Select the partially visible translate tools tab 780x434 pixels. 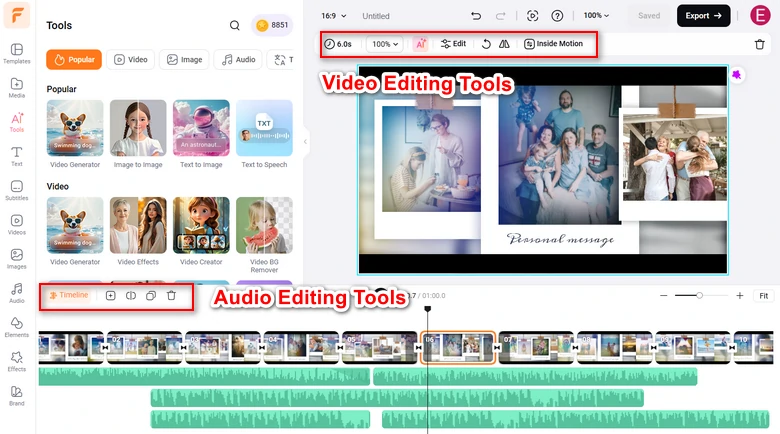pos(282,60)
